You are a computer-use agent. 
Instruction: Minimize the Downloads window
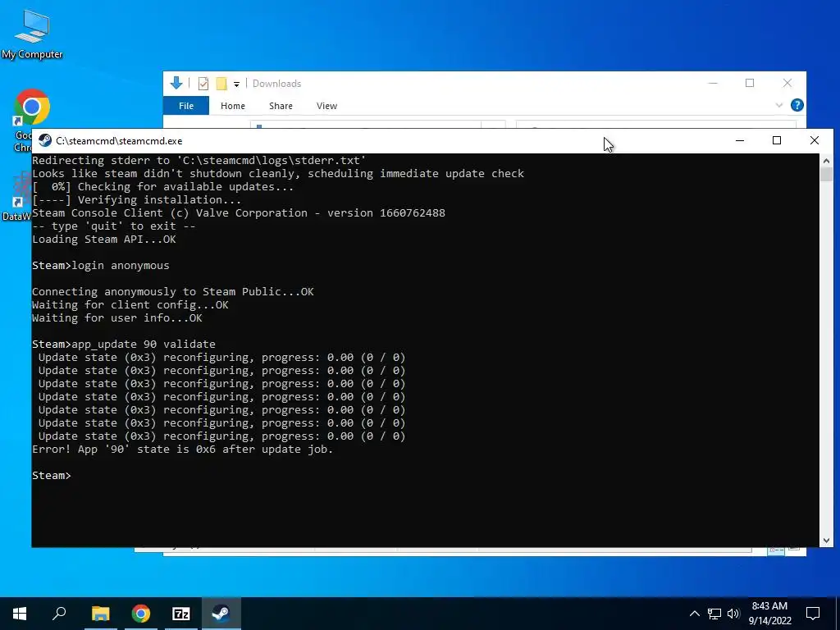(x=713, y=83)
